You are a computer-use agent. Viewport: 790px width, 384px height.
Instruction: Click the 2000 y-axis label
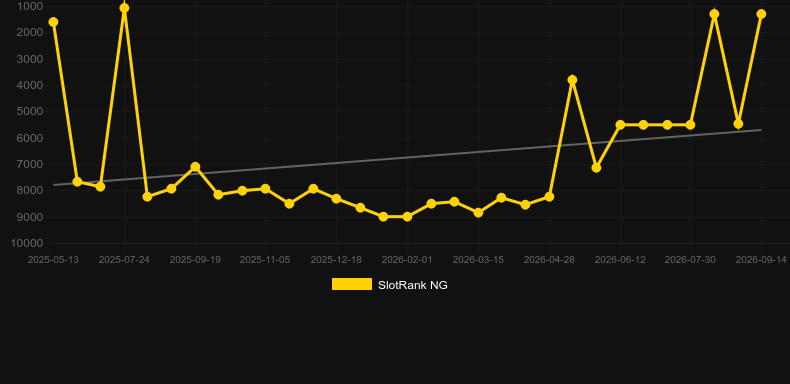pyautogui.click(x=30, y=32)
